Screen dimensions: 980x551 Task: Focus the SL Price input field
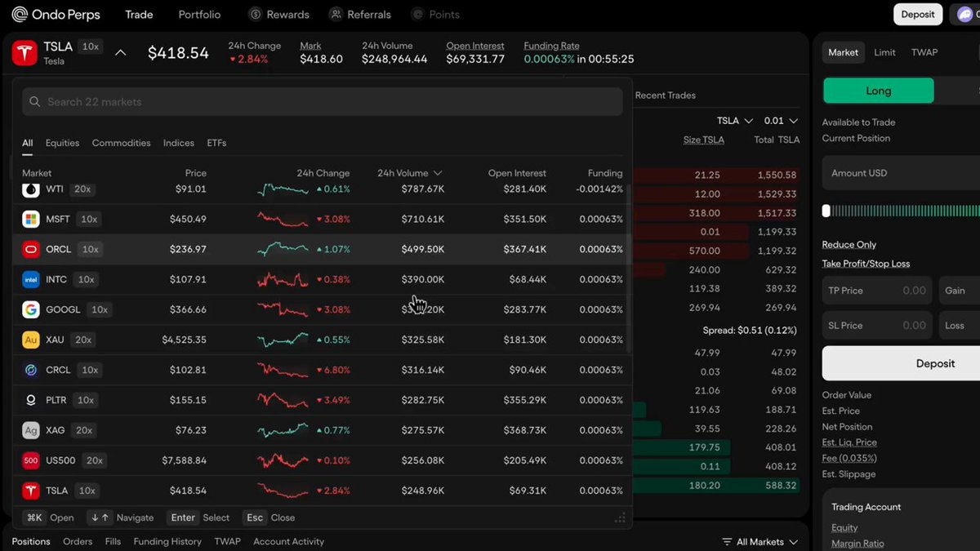pyautogui.click(x=877, y=326)
